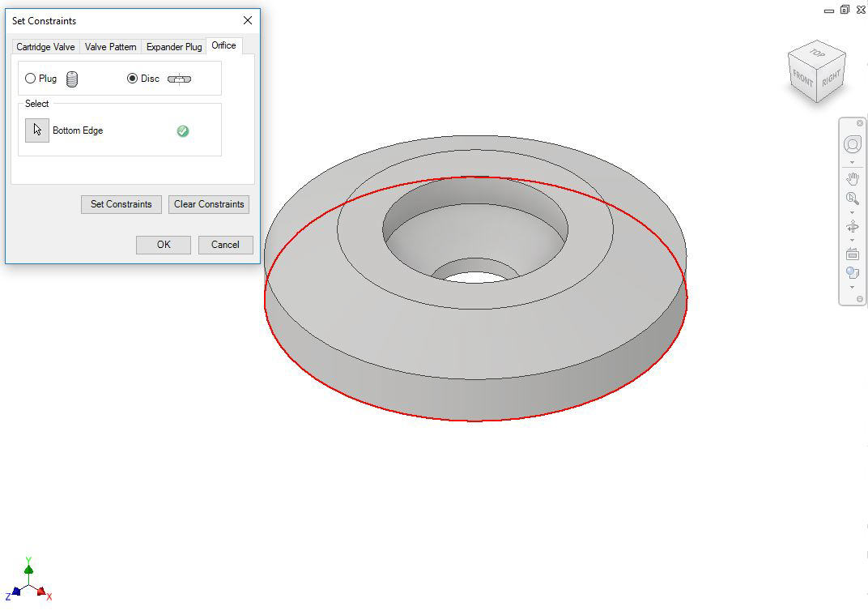The width and height of the screenshot is (868, 611).
Task: Click the FRONT face of ViewCube
Action: 802,79
